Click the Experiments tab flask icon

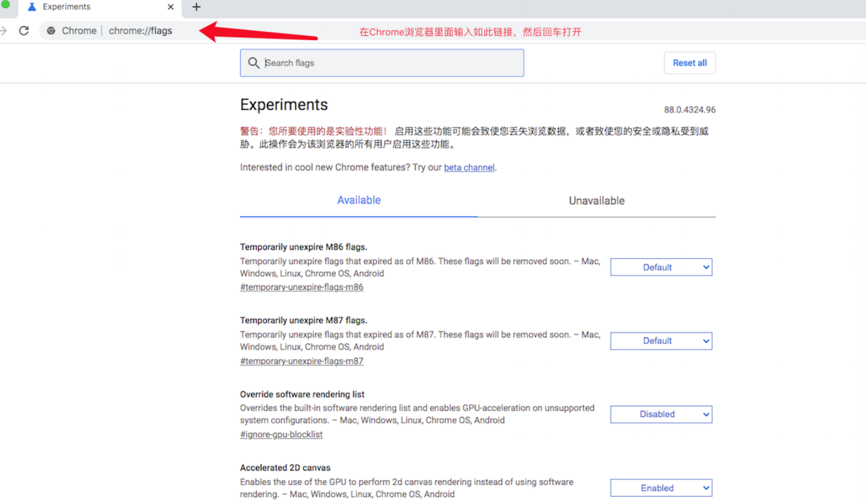32,7
